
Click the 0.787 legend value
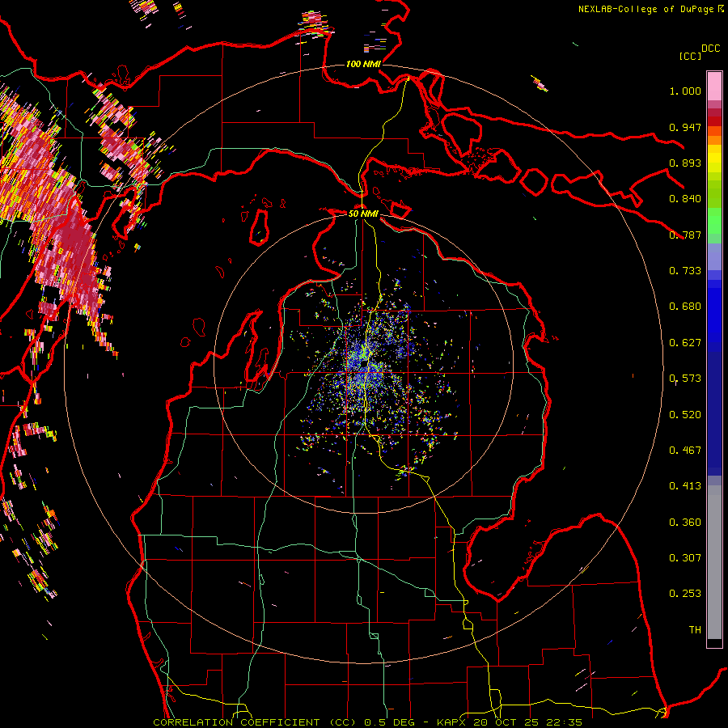(685, 235)
